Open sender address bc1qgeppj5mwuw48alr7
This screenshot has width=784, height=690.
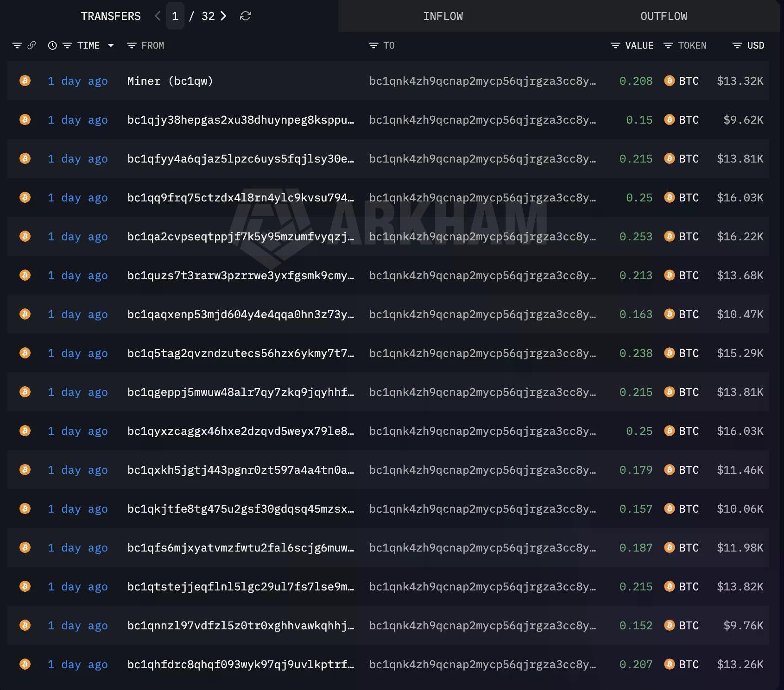pos(240,392)
